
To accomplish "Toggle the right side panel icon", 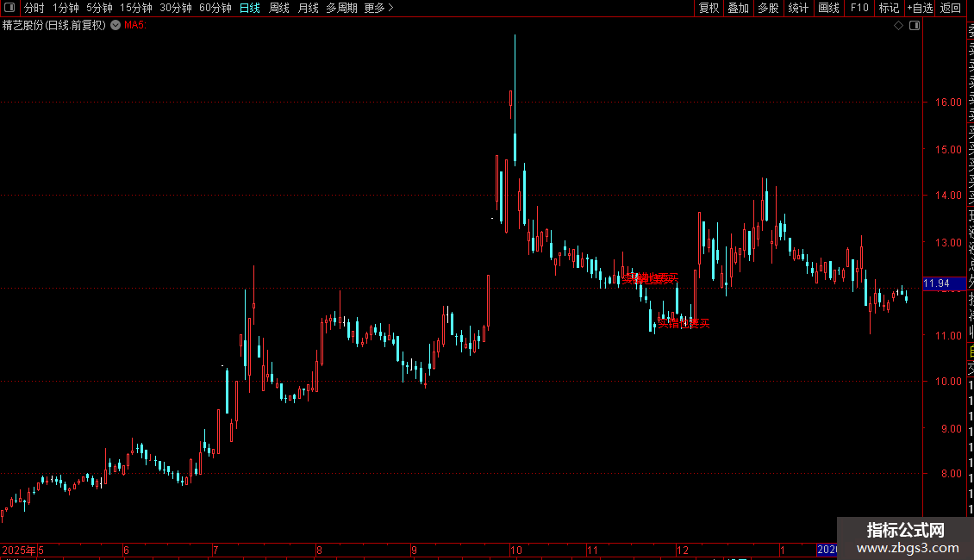I will 915,25.
